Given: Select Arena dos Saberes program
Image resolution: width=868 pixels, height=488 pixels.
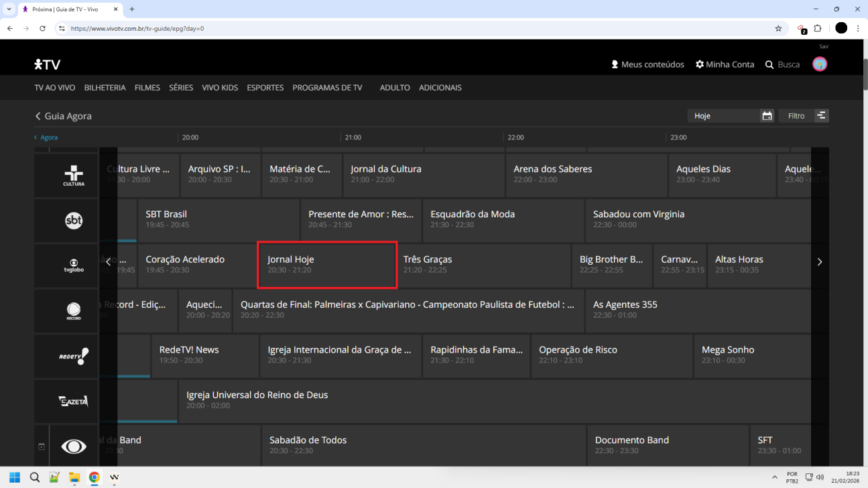Looking at the screenshot, I should pos(586,175).
